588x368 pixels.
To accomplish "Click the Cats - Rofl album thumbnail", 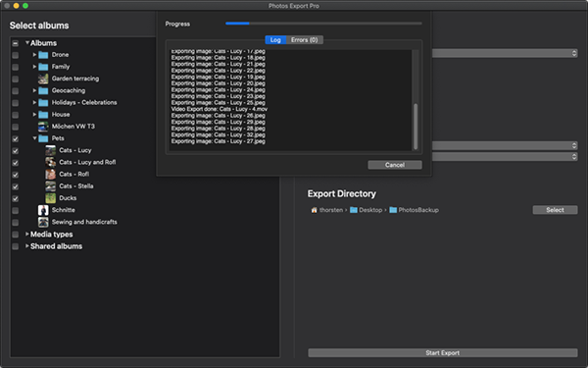I will (x=51, y=175).
